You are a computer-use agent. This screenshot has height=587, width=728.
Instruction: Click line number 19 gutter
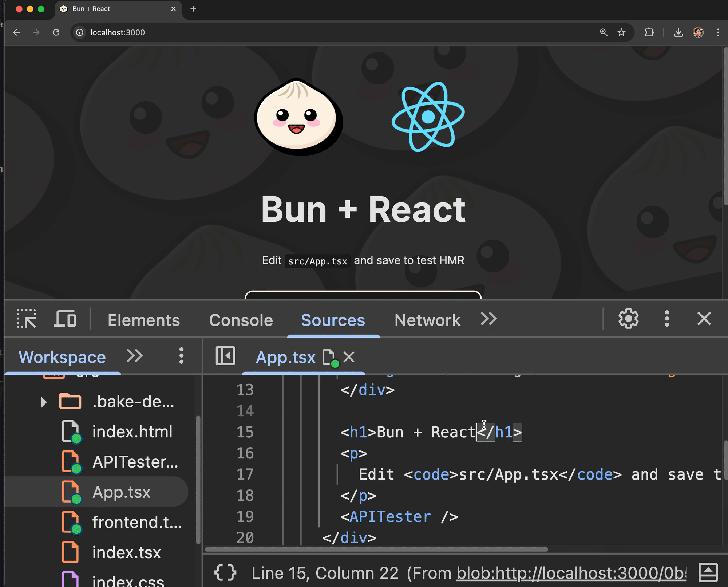tap(245, 517)
